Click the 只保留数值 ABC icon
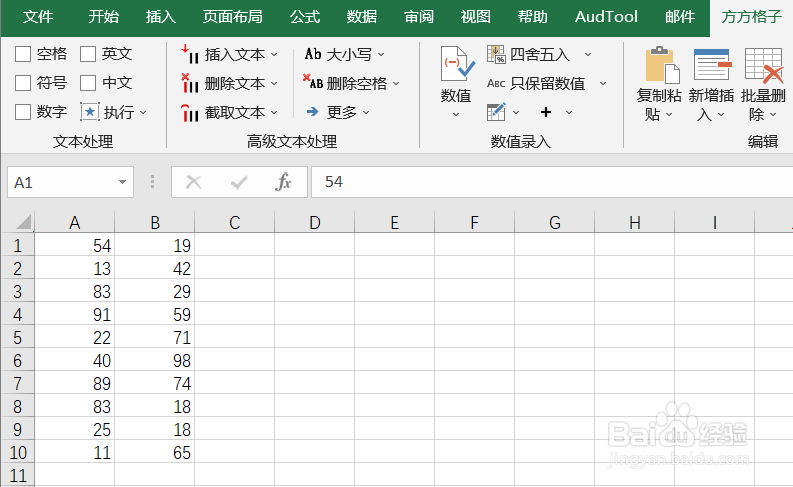This screenshot has width=793, height=487. pos(496,83)
